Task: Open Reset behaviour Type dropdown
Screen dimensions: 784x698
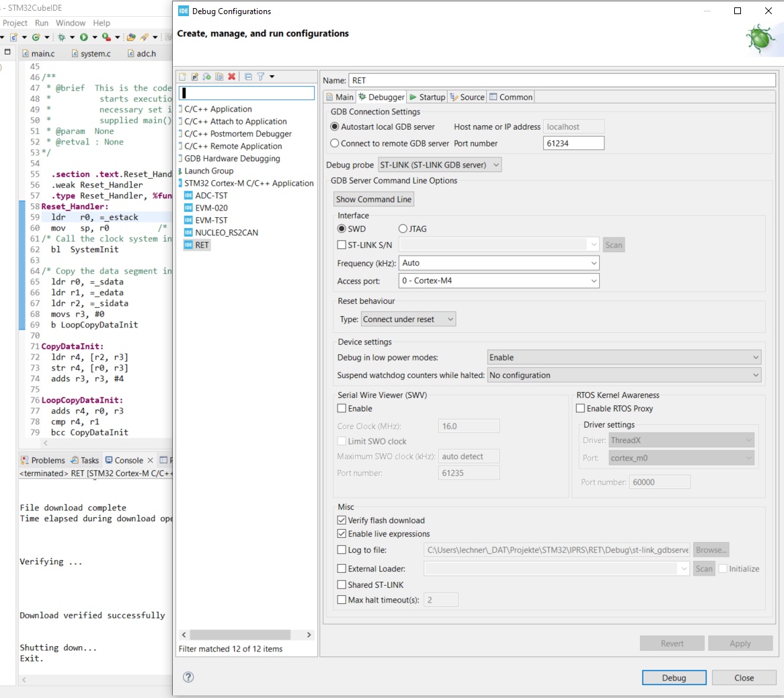Action: 408,319
